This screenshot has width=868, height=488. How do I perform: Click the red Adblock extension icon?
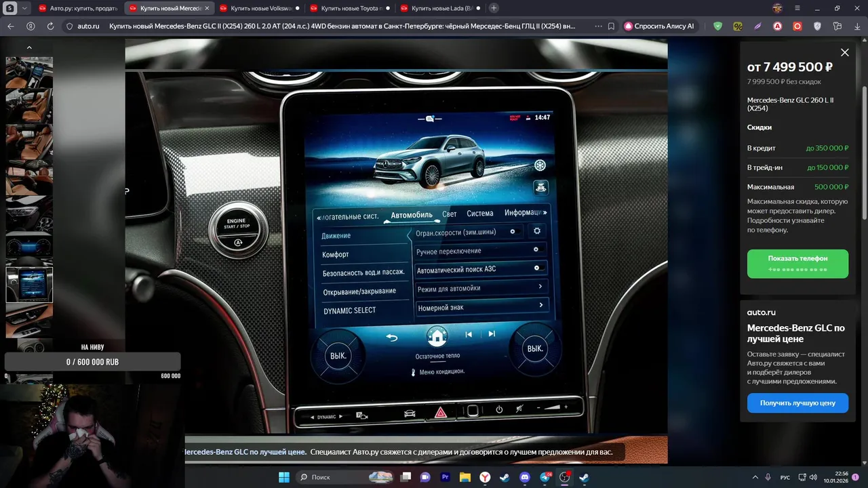[778, 26]
